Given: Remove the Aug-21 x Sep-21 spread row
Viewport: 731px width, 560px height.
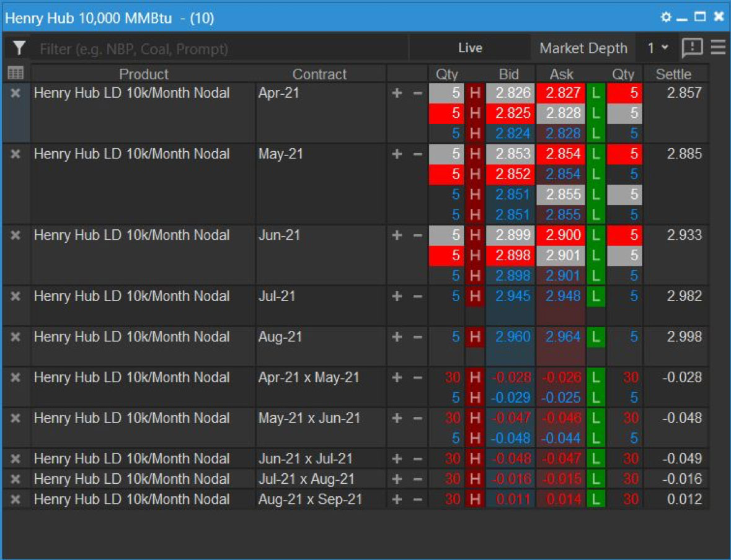Looking at the screenshot, I should tap(16, 499).
